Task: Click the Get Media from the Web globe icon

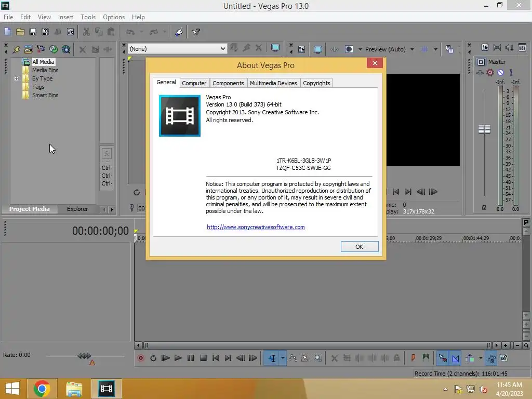Action: coord(66,49)
